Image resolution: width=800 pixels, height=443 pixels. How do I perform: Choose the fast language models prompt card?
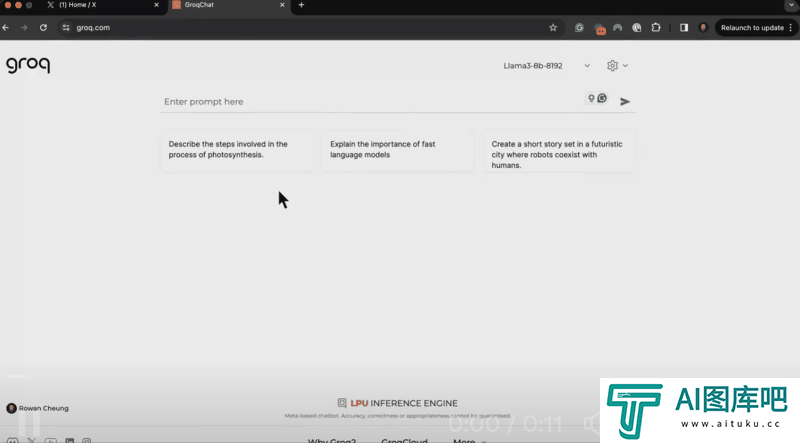[x=398, y=151]
